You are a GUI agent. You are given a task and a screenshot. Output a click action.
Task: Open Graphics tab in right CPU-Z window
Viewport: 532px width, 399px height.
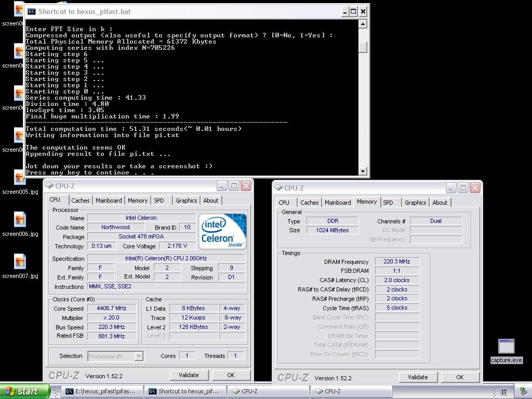coord(415,203)
